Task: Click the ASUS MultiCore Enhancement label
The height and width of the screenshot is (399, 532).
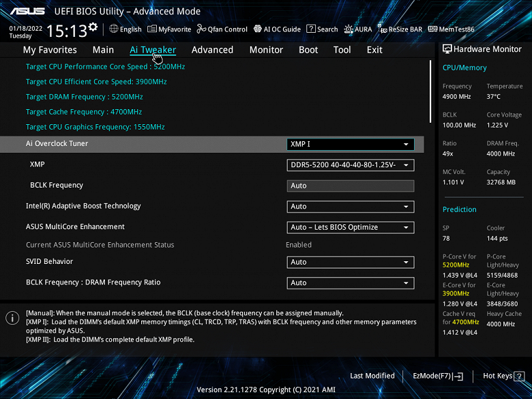Action: pyautogui.click(x=75, y=226)
